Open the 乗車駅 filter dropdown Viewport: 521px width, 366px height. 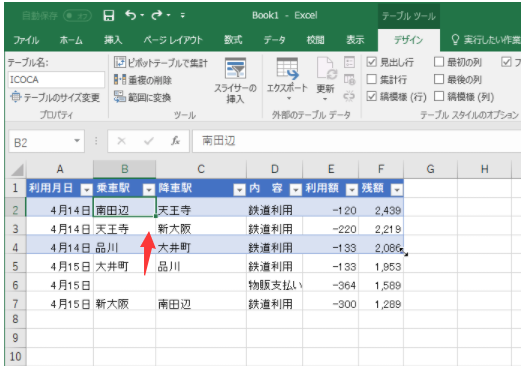tap(149, 190)
